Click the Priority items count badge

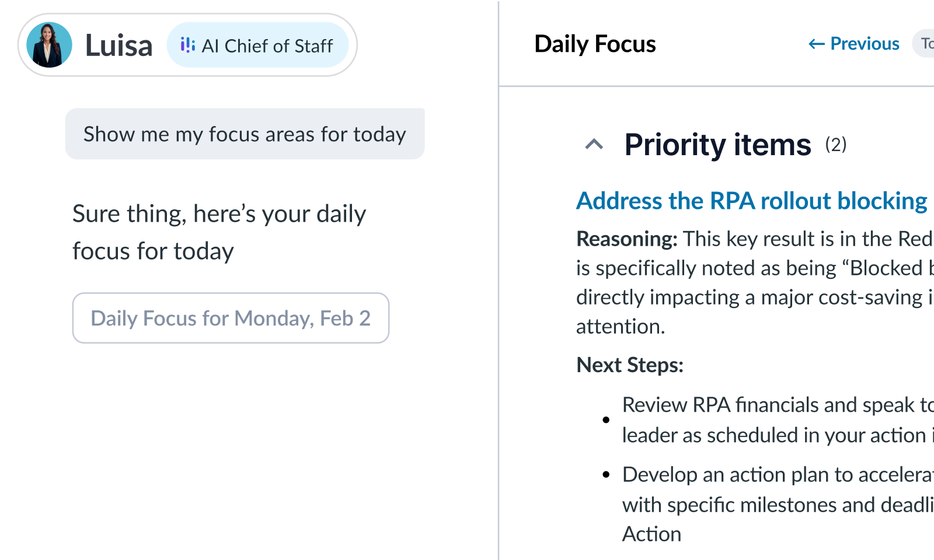(836, 145)
